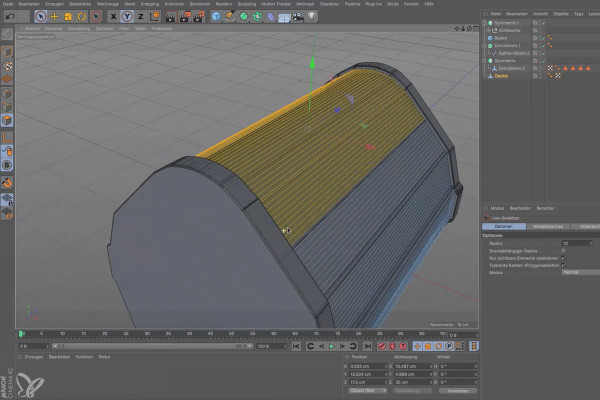Click the render view clapperboard icon
Viewport: 600px width, 400px height.
click(170, 17)
